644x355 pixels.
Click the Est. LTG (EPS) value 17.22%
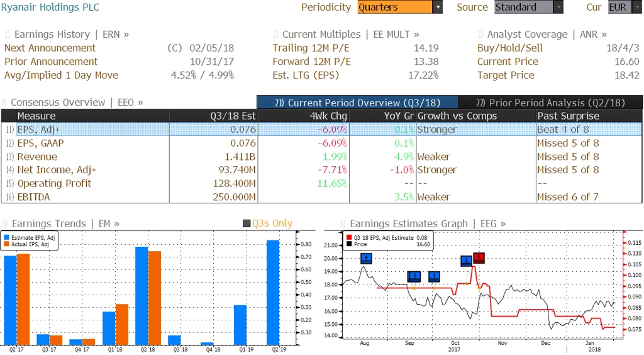pyautogui.click(x=423, y=75)
